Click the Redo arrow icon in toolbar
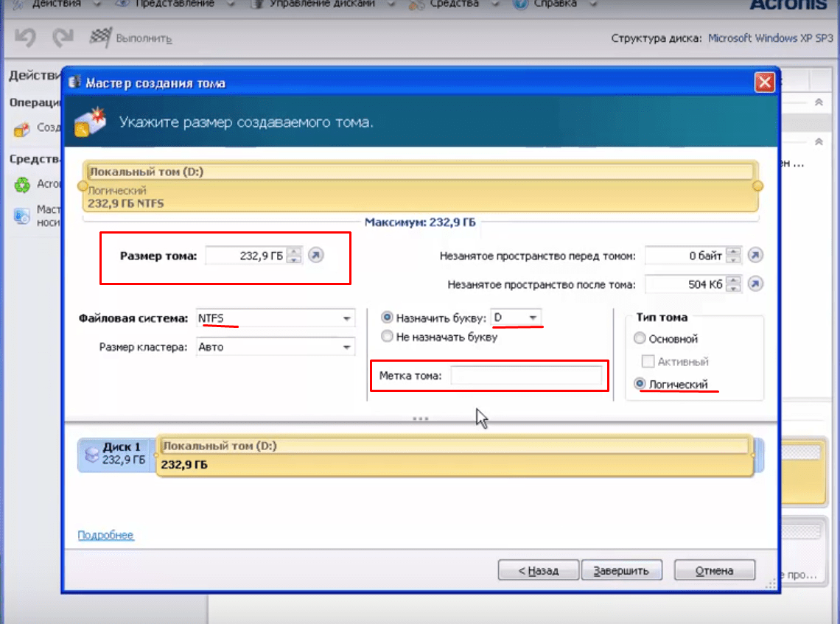 (x=62, y=38)
